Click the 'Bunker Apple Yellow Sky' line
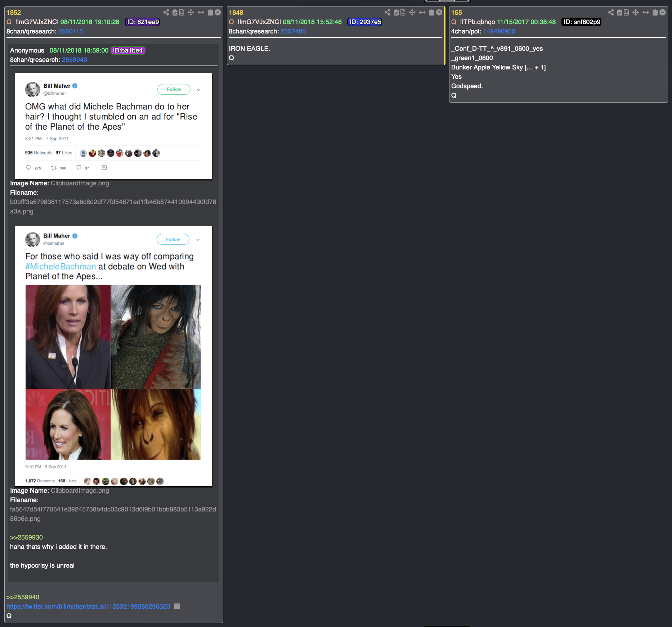The image size is (672, 627). pyautogui.click(x=498, y=67)
